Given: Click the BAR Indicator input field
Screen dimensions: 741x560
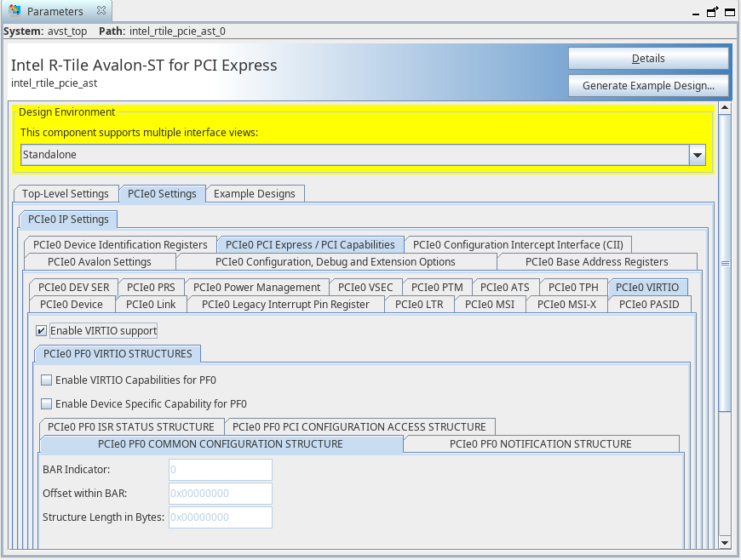Looking at the screenshot, I should point(221,469).
